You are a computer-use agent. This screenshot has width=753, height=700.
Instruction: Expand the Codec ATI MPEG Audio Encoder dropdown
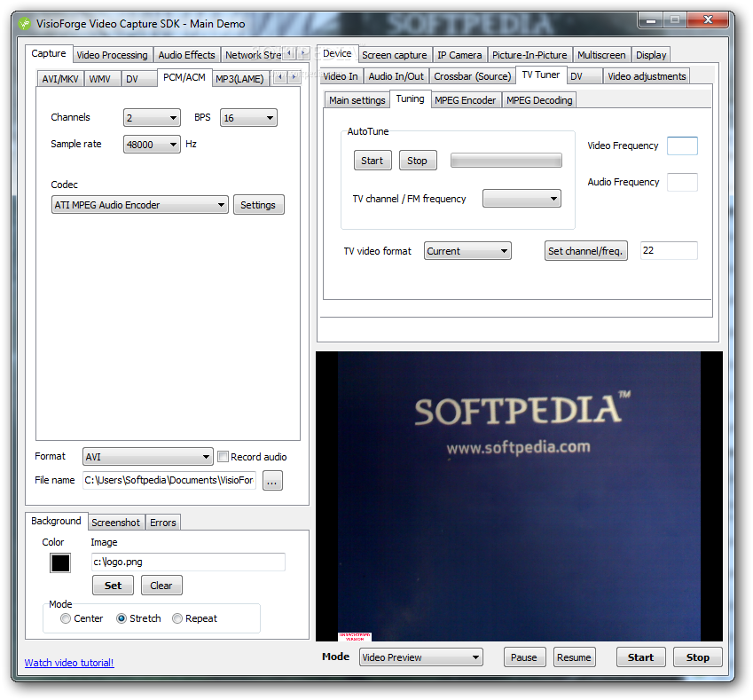point(139,205)
